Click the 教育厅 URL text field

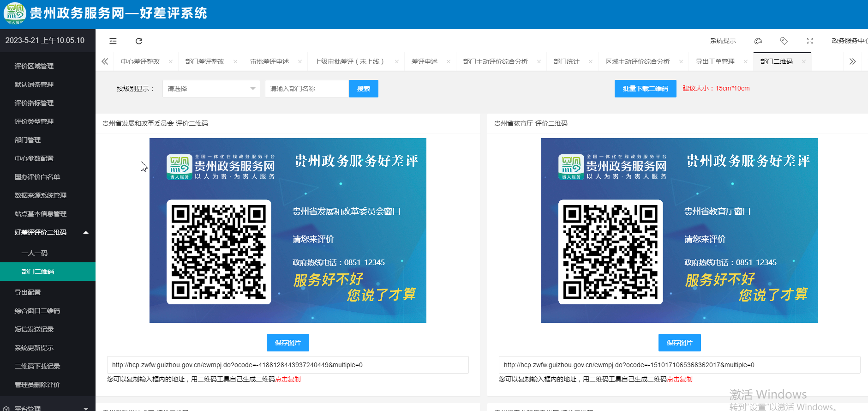pos(680,365)
